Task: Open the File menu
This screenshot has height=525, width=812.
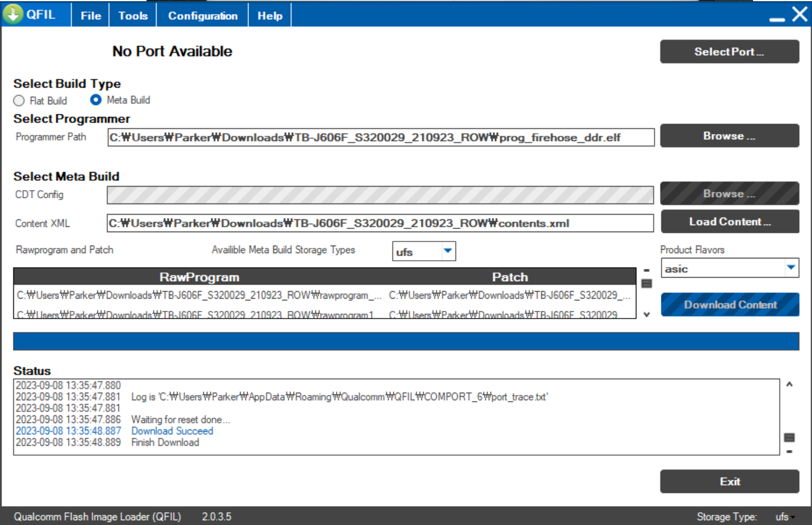Action: click(x=90, y=16)
